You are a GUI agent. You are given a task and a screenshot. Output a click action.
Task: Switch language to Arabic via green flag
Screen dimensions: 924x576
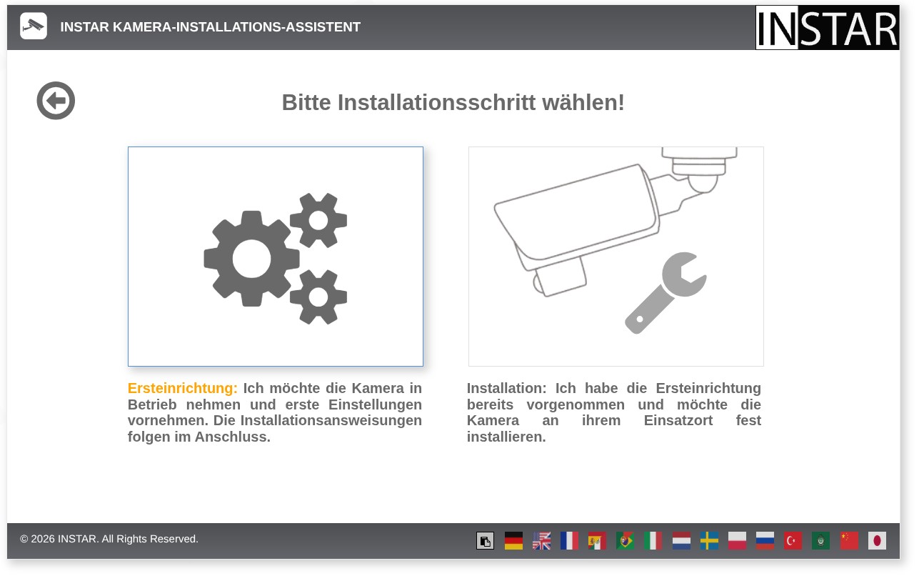(x=820, y=541)
